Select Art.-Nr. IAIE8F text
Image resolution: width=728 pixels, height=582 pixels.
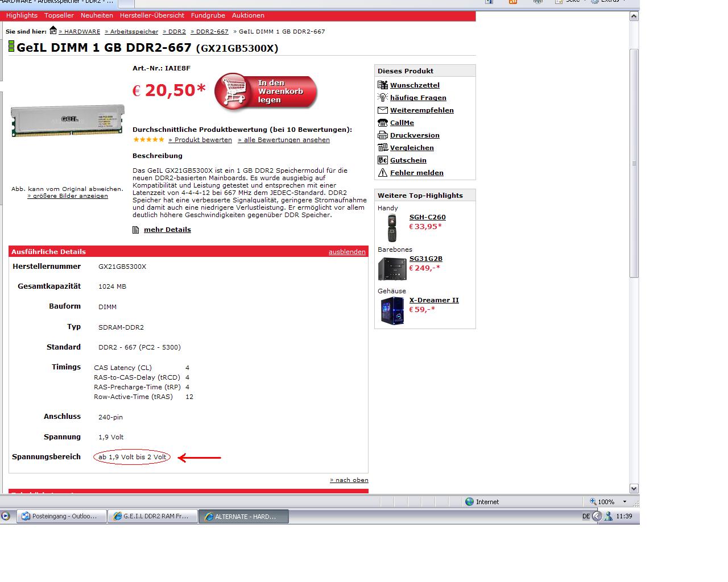click(x=162, y=68)
